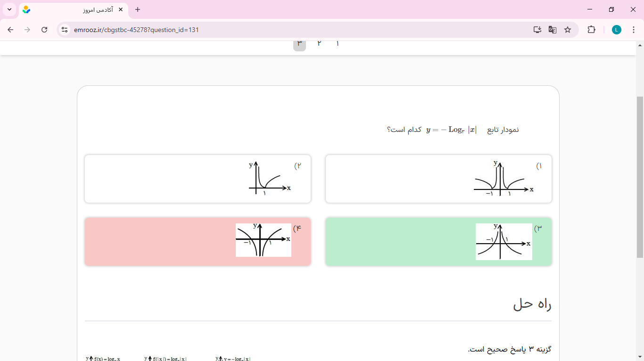Open the profile avatar L
This screenshot has height=361, width=644.
pos(617,30)
